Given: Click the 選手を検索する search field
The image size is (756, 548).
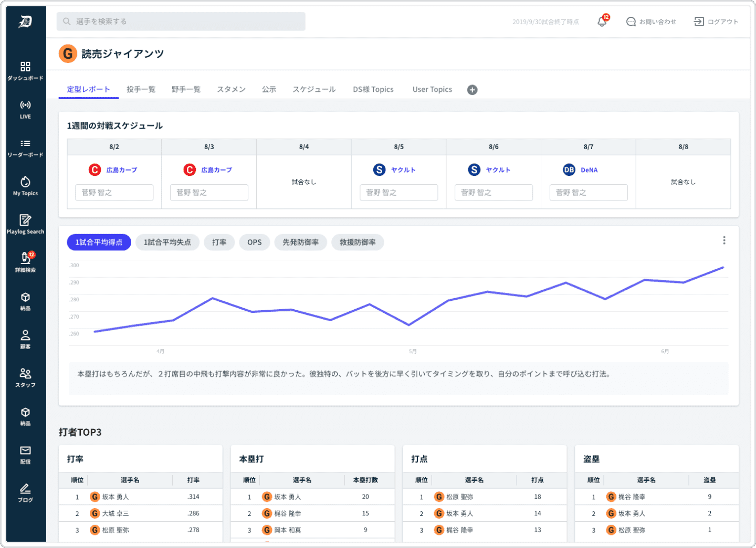Looking at the screenshot, I should click(x=181, y=22).
